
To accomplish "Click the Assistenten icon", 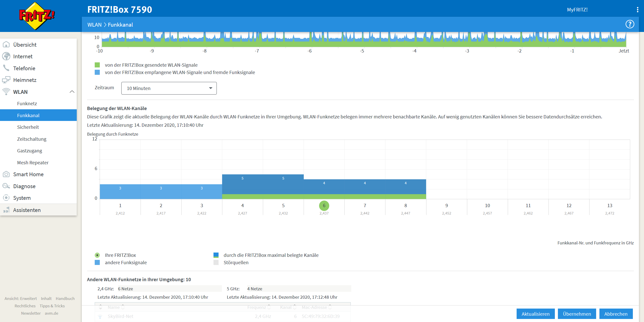I will (x=6, y=210).
